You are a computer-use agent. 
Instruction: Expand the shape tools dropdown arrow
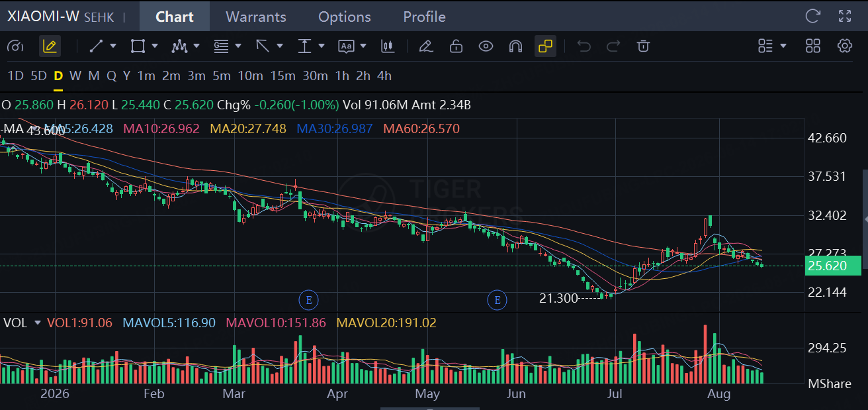pyautogui.click(x=155, y=46)
